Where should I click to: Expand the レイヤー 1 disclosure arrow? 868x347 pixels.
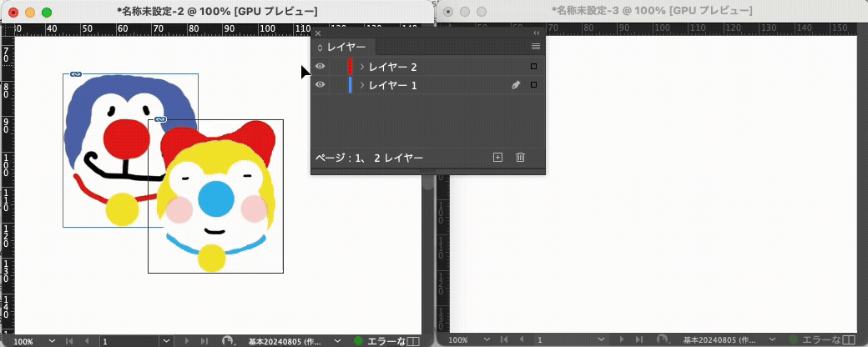[x=362, y=85]
